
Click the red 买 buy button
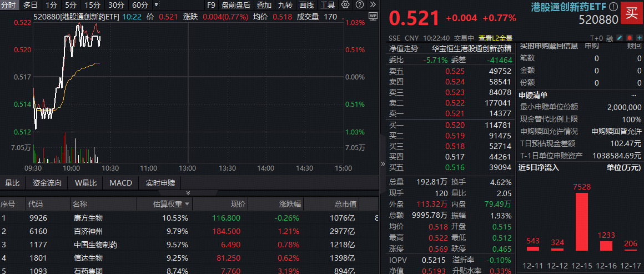tap(632, 12)
